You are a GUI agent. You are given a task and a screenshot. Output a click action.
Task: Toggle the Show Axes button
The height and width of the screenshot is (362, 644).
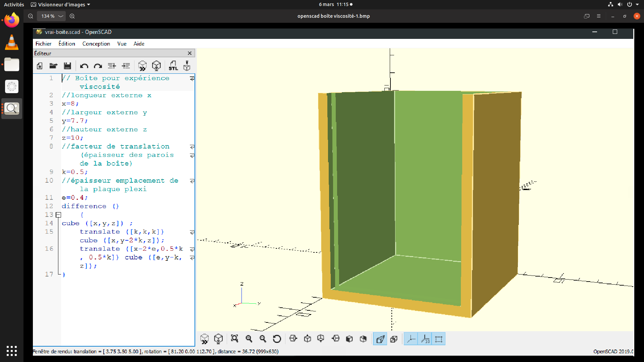click(411, 339)
